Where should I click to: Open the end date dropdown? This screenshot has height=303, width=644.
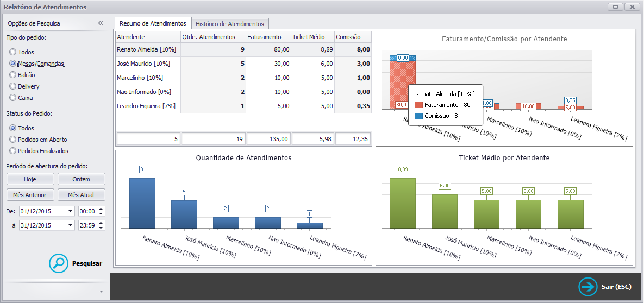[71, 225]
